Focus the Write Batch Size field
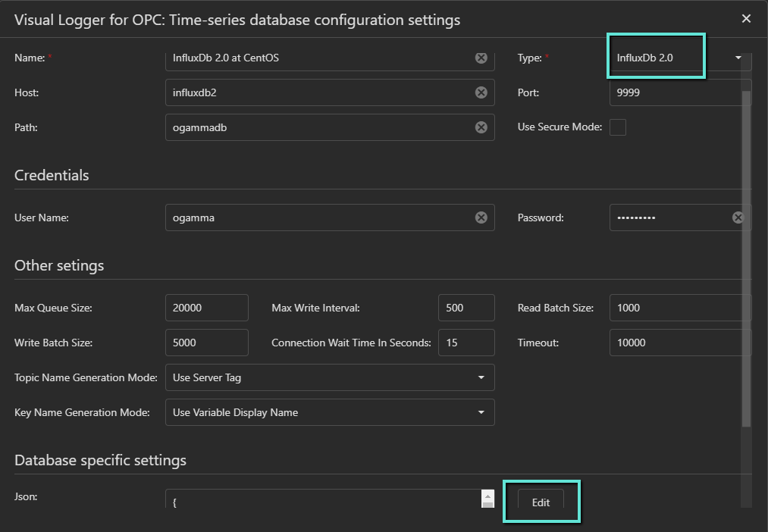The width and height of the screenshot is (768, 532). (206, 343)
